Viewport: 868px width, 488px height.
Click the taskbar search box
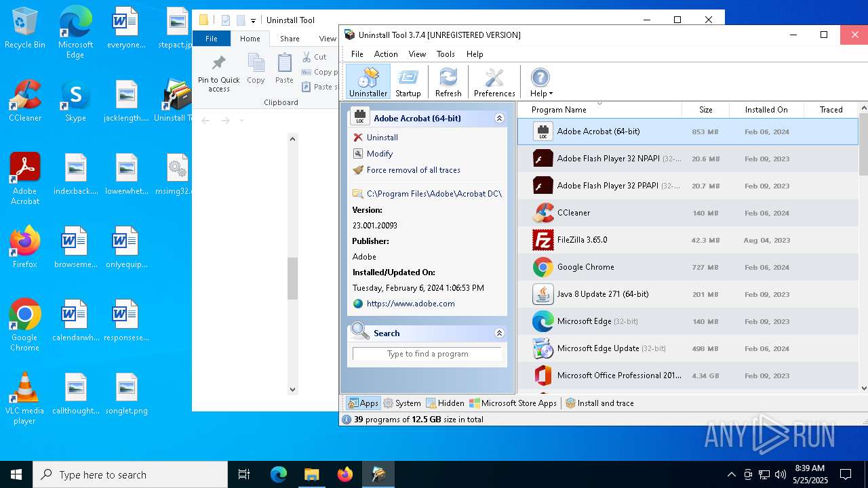pyautogui.click(x=130, y=474)
